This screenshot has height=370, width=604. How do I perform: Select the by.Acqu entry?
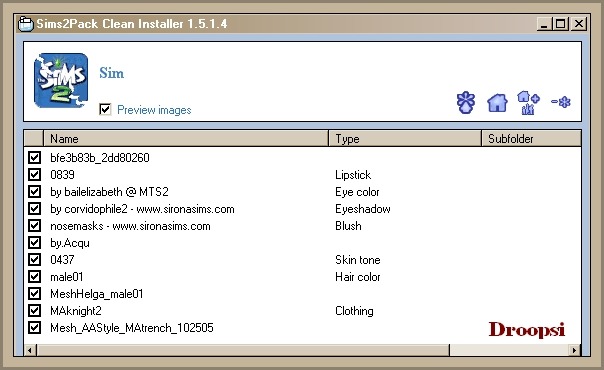point(70,243)
